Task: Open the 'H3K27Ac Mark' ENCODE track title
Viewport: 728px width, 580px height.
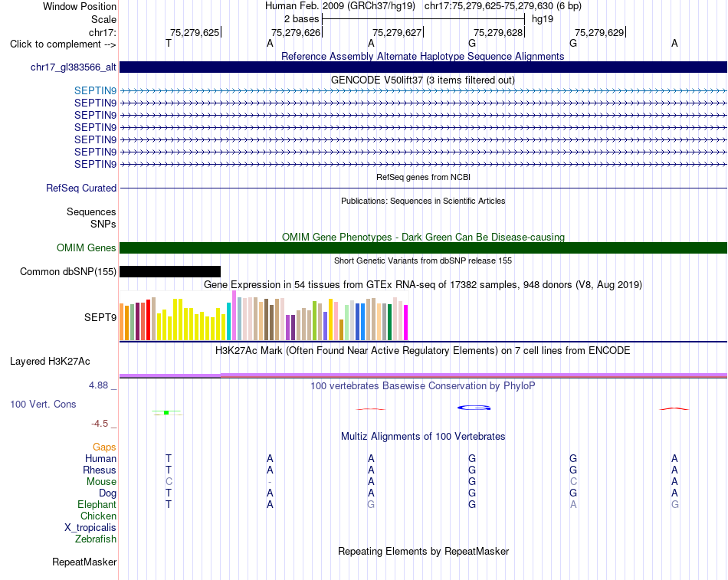Action: tap(423, 351)
